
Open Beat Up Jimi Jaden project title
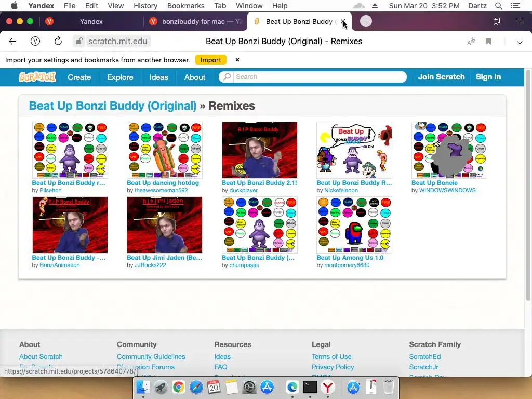pos(164,258)
